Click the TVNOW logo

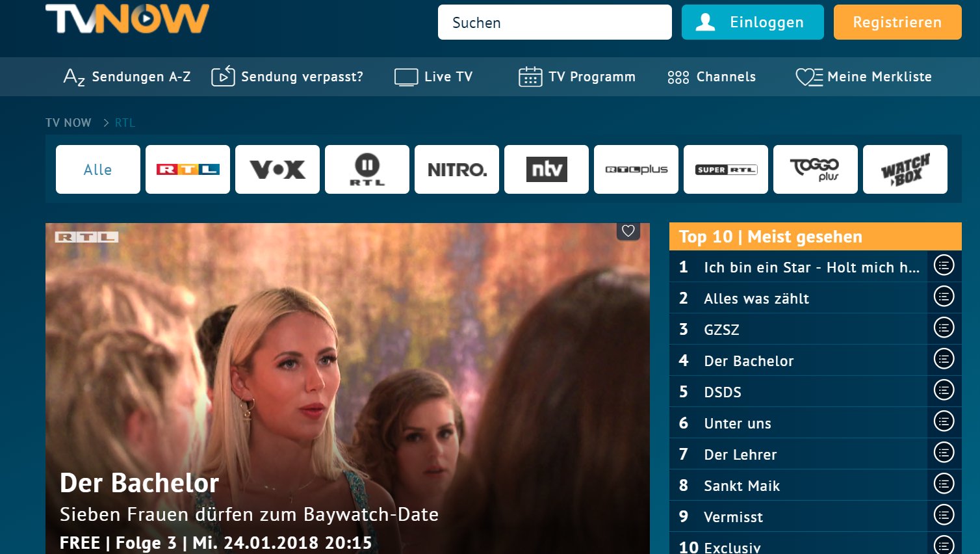coord(127,18)
